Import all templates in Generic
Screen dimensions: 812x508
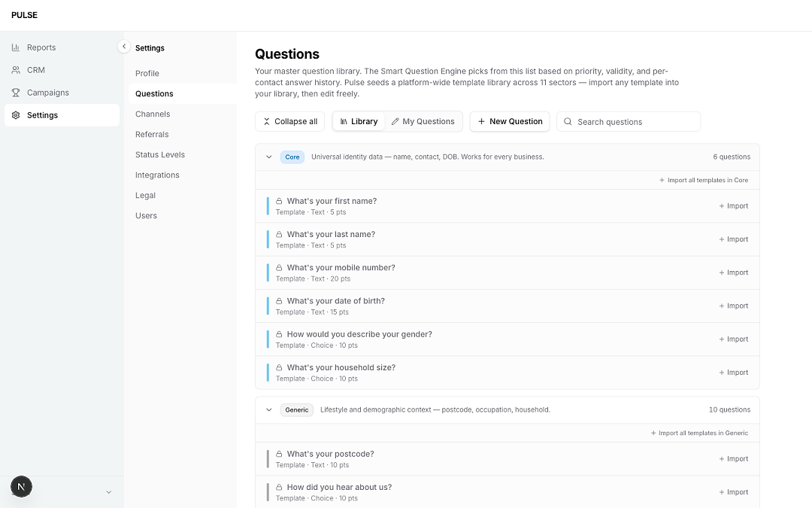699,433
